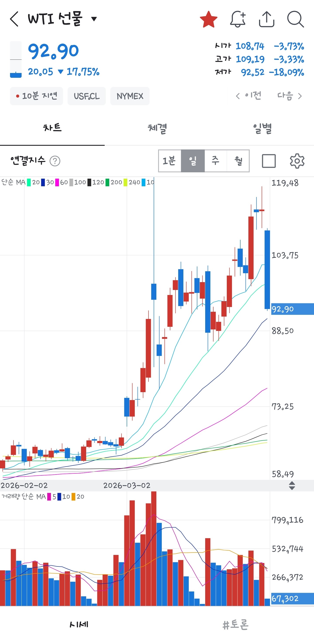Image resolution: width=314 pixels, height=644 pixels.
Task: Tap the 119.48 price axis label
Action: (285, 183)
